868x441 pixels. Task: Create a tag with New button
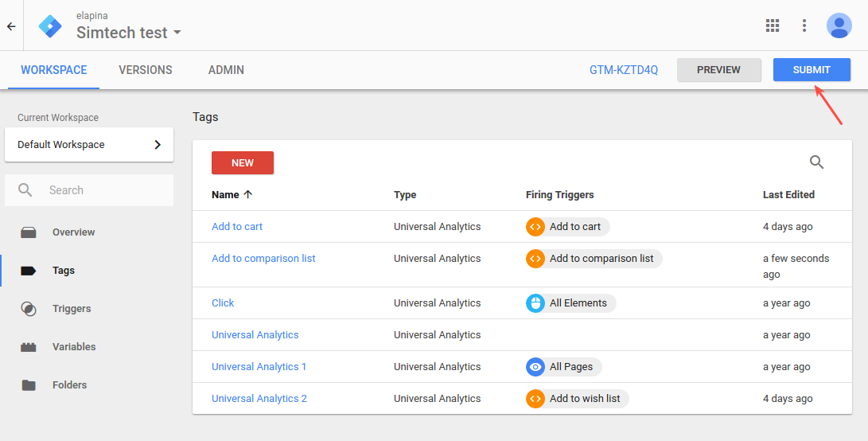pyautogui.click(x=243, y=163)
